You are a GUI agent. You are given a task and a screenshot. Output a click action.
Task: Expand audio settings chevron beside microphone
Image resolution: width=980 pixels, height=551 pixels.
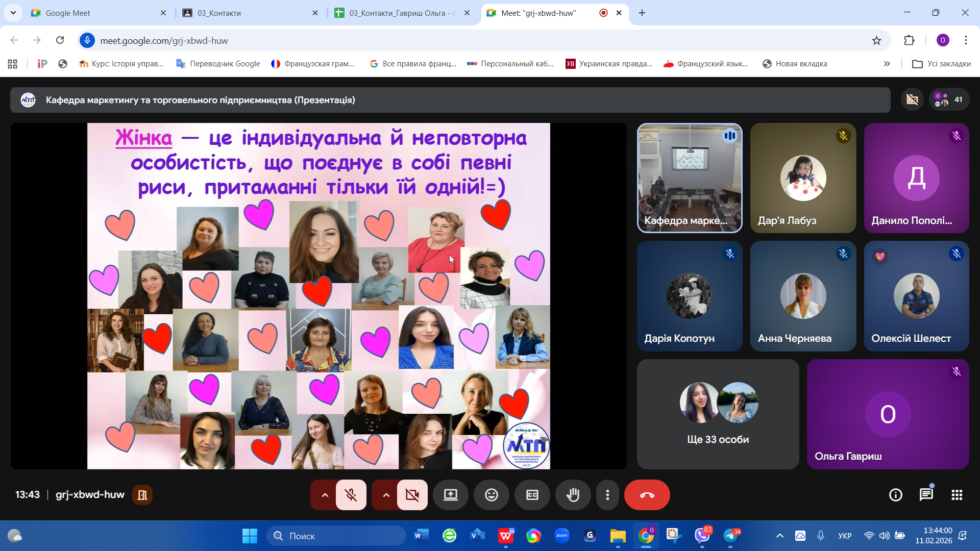click(325, 495)
